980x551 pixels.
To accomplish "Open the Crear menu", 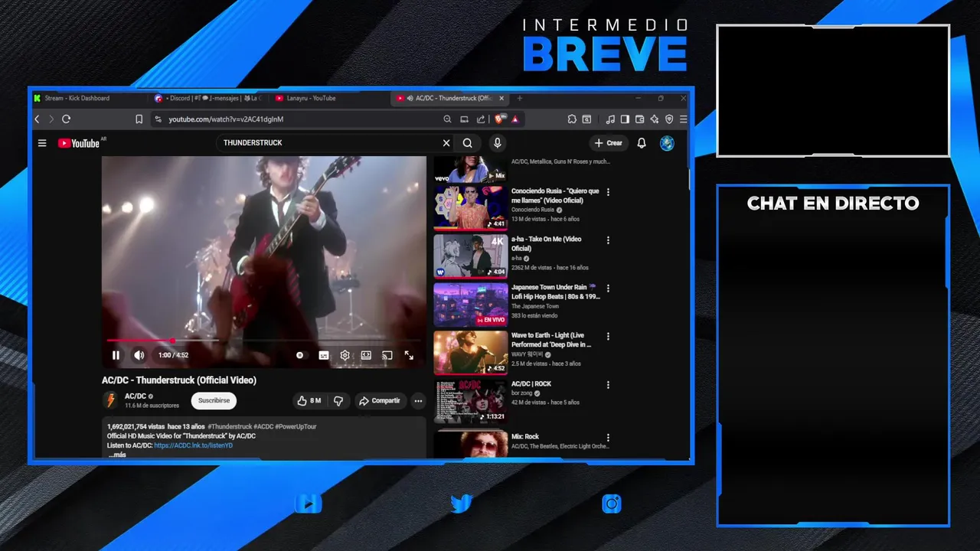I will coord(609,143).
